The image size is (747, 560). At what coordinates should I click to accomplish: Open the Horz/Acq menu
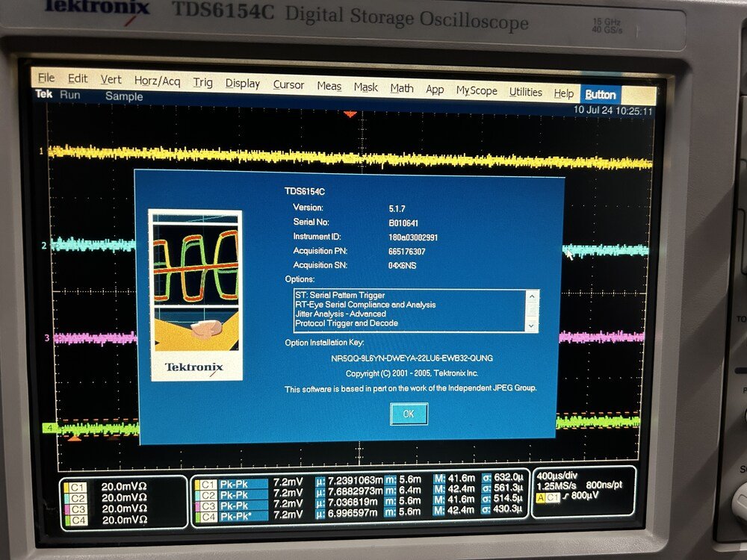tap(157, 81)
